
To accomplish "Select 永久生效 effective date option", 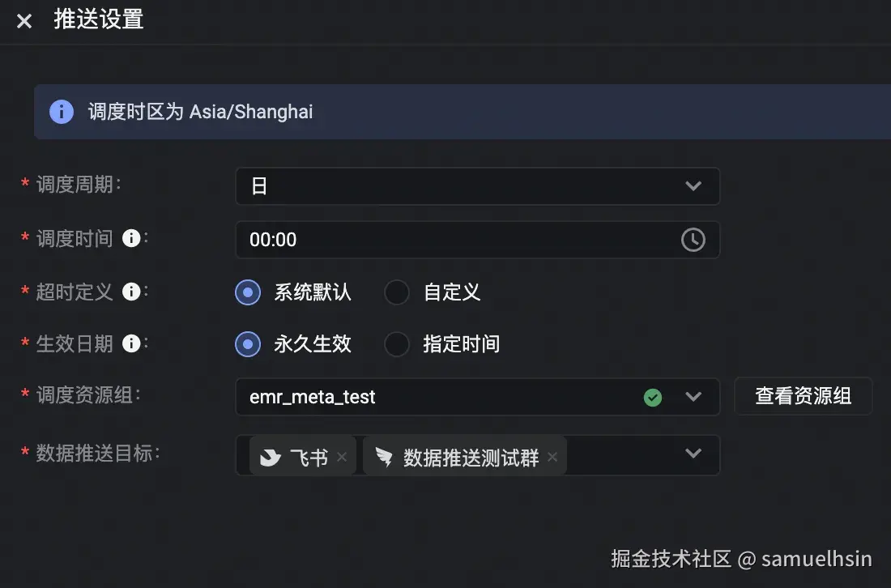I will [248, 344].
